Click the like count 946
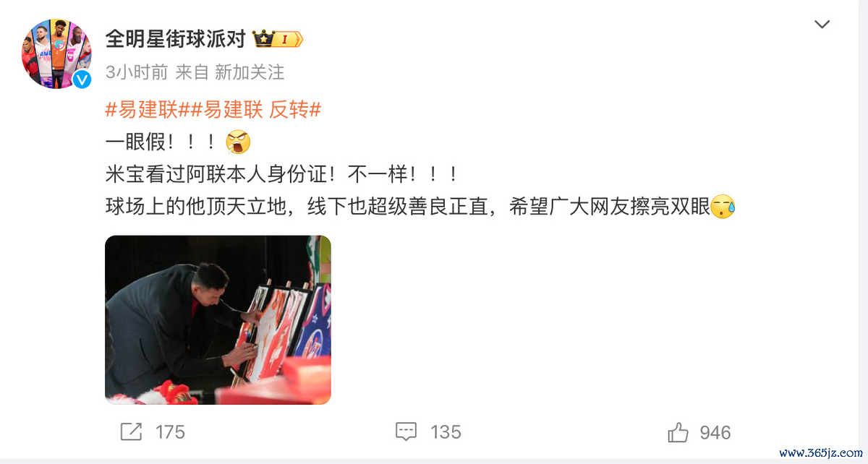Image resolution: width=868 pixels, height=464 pixels. (x=715, y=432)
